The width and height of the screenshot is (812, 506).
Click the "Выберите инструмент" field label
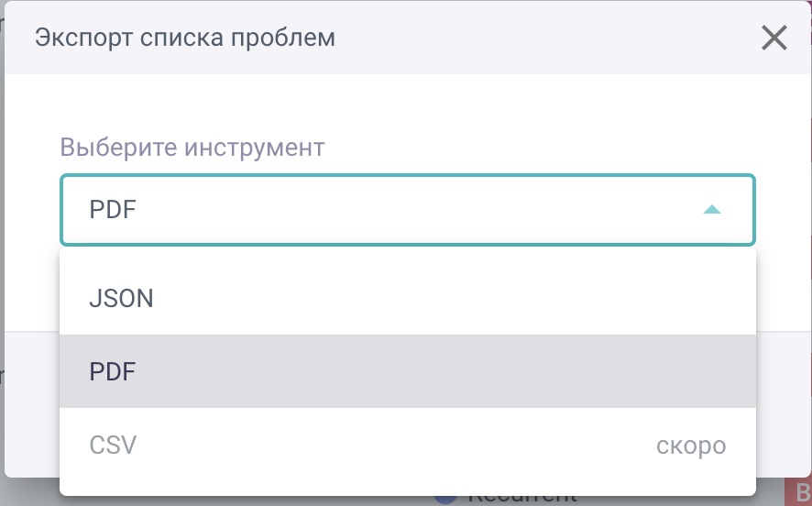[x=192, y=147]
